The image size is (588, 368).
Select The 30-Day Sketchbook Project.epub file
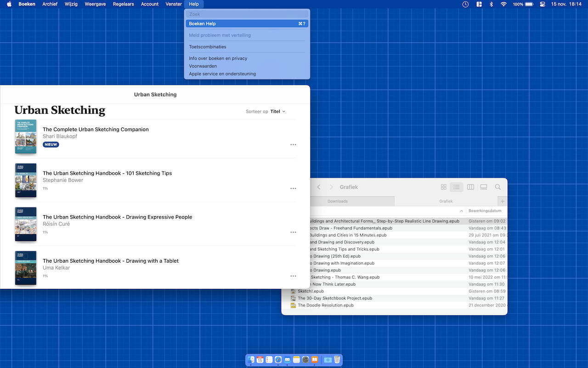pos(394,298)
